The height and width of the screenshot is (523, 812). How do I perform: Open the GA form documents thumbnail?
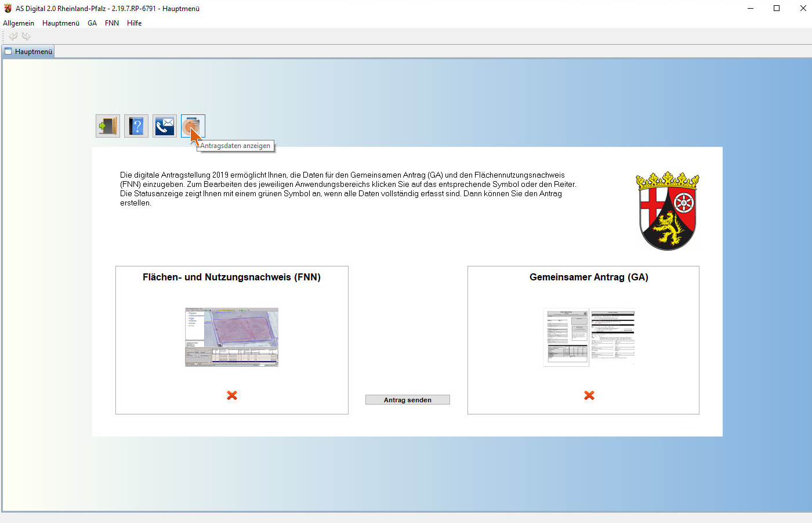point(589,337)
